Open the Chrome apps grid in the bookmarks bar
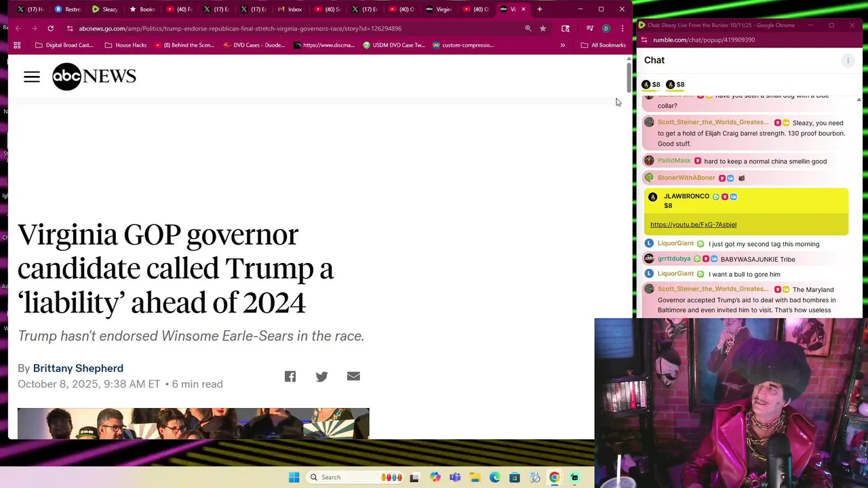Image resolution: width=868 pixels, height=488 pixels. [x=17, y=45]
